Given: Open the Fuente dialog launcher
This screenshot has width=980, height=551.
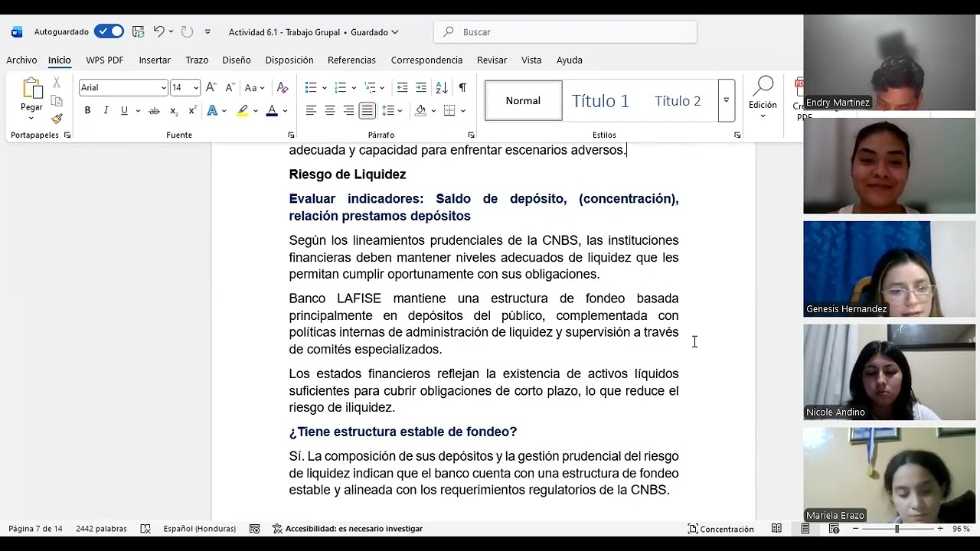Looking at the screenshot, I should [x=291, y=135].
